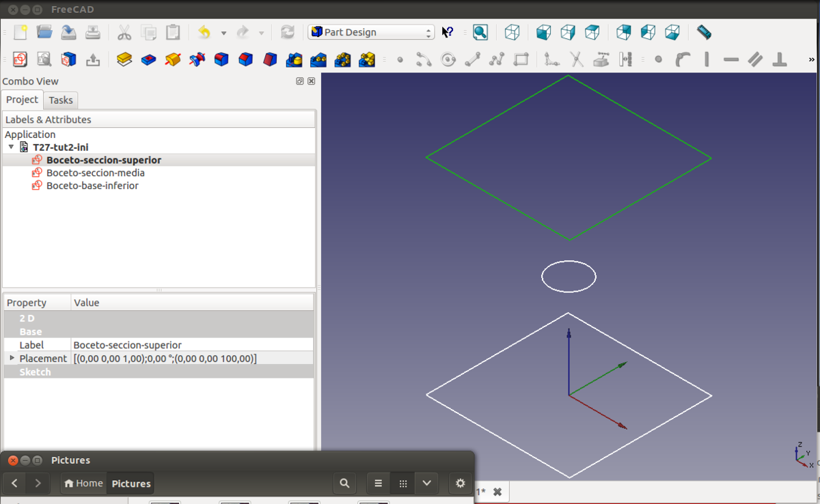
Task: Select Boceto-seccion-media in the tree
Action: point(95,173)
